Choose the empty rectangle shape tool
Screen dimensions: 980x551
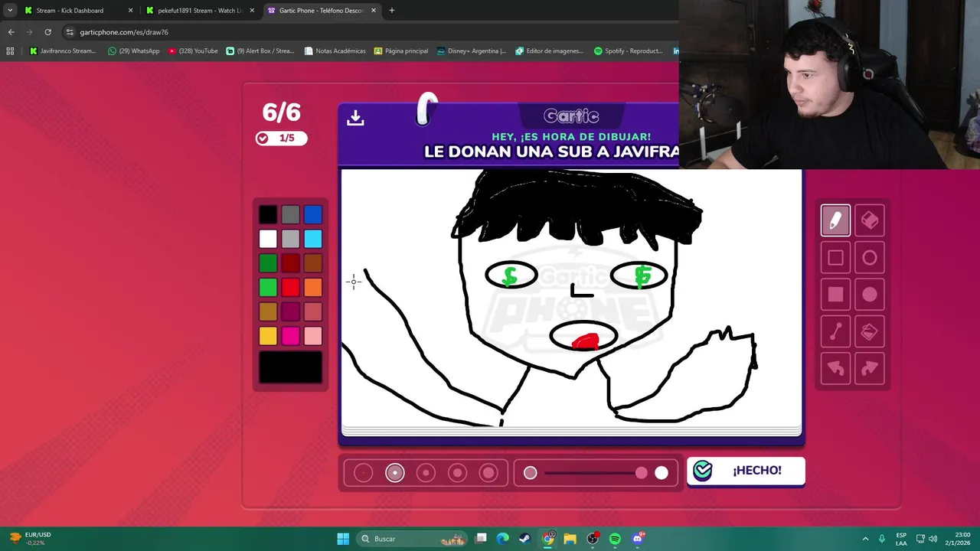(x=835, y=258)
